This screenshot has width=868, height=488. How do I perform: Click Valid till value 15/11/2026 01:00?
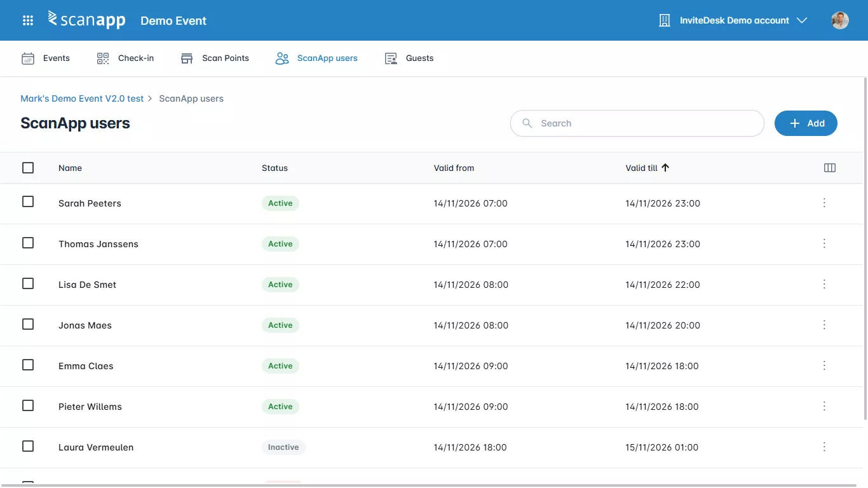(x=662, y=447)
